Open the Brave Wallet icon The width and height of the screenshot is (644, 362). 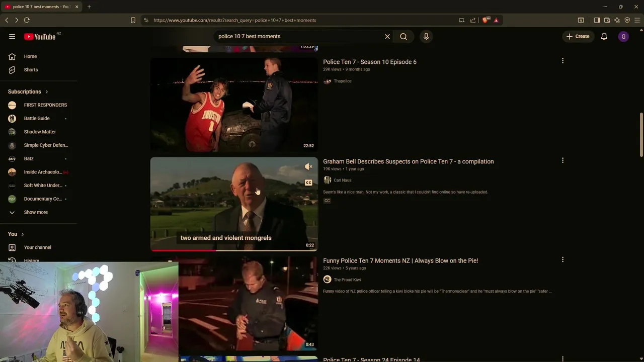pyautogui.click(x=607, y=20)
